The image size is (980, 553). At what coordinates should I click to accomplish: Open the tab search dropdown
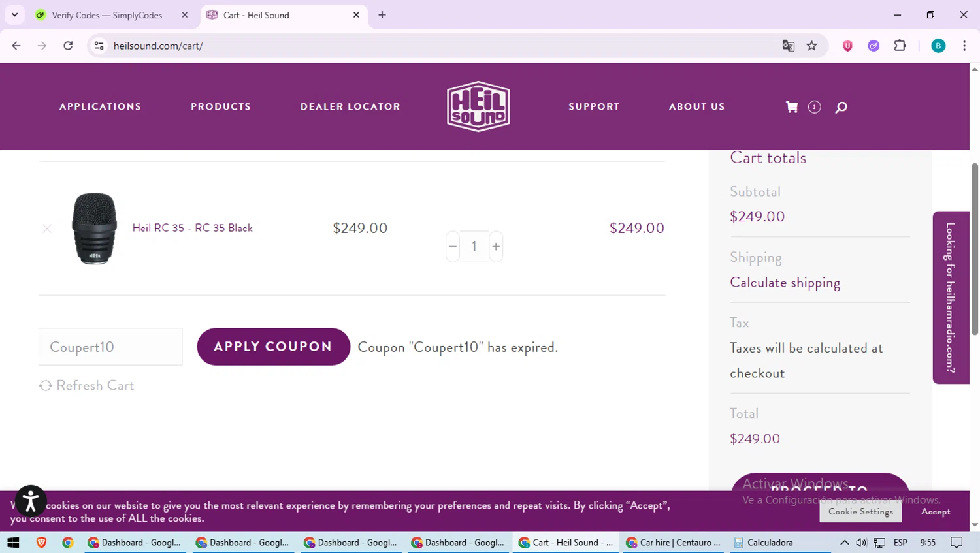(14, 15)
